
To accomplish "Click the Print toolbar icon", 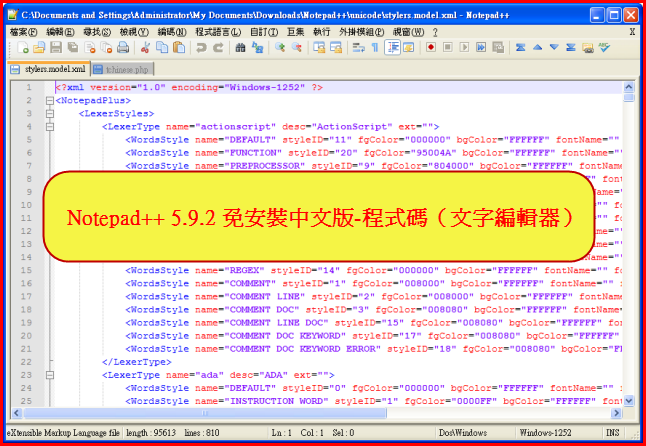I will coord(122,48).
